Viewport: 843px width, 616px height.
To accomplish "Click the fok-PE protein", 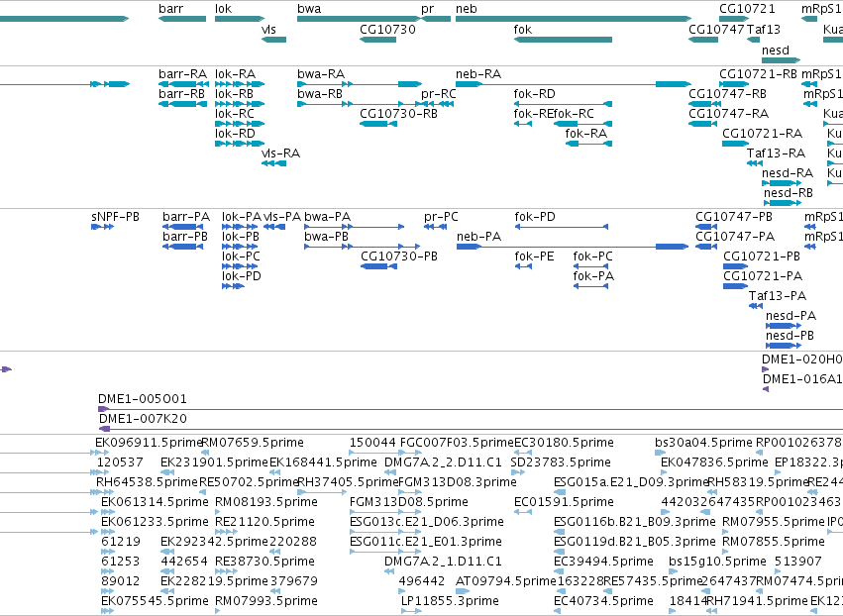I will [523, 266].
